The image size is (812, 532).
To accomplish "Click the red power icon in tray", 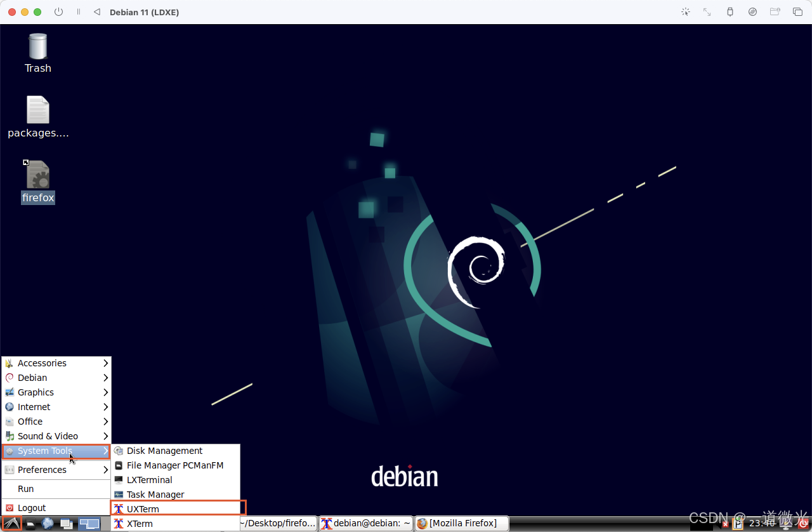I will [x=803, y=524].
